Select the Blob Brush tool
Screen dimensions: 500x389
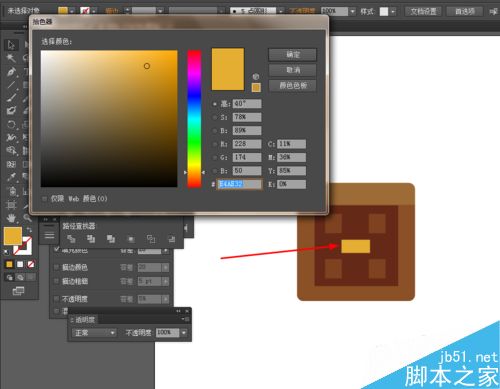point(11,111)
